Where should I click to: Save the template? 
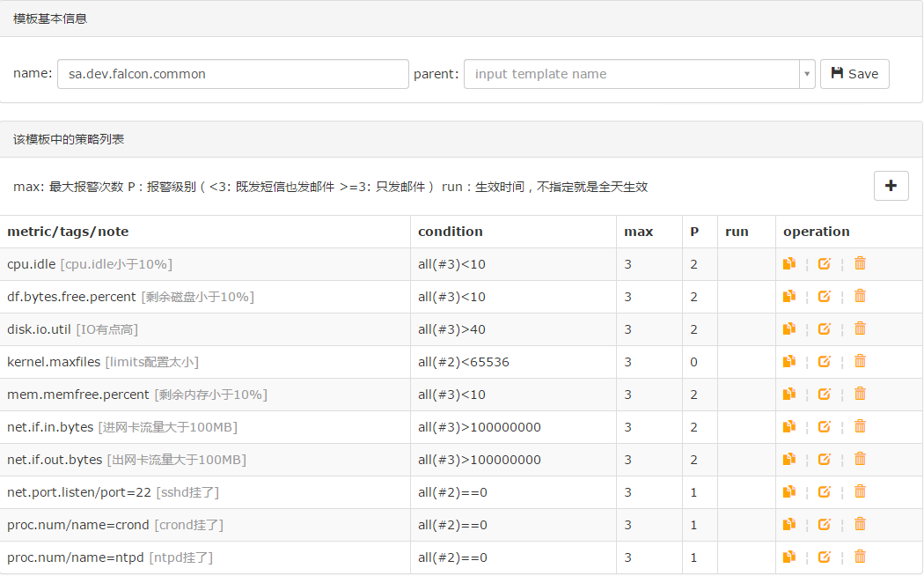(x=854, y=74)
